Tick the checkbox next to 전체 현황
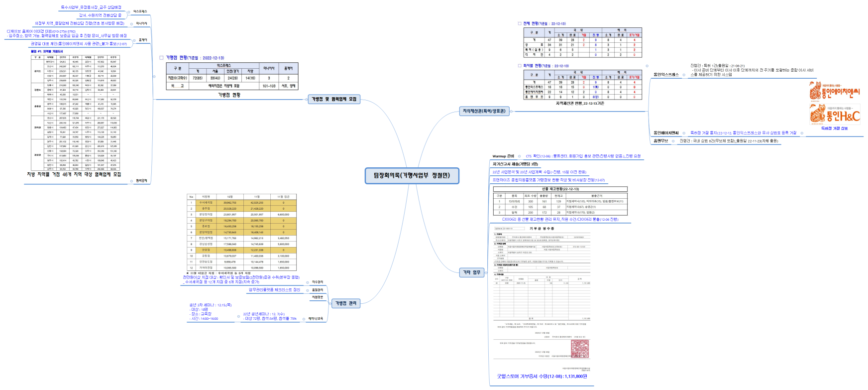This screenshot has height=390, width=868. tap(520, 23)
